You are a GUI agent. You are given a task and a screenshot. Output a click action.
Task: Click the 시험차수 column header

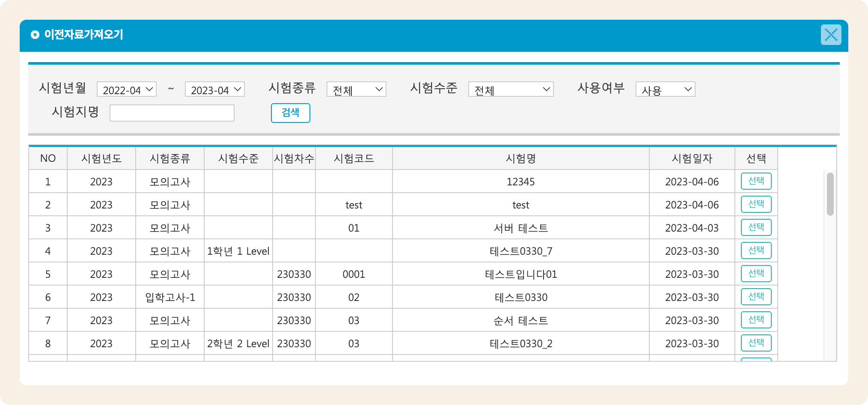pyautogui.click(x=294, y=158)
